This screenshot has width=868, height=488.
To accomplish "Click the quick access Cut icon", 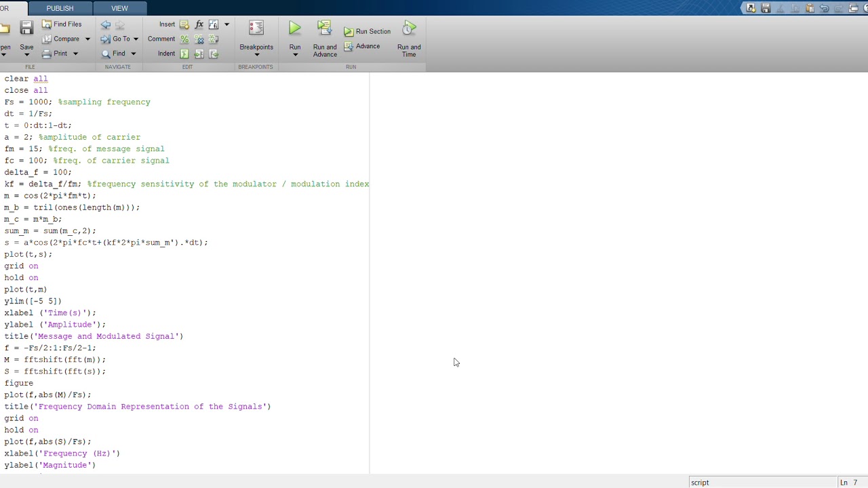I will pyautogui.click(x=780, y=8).
